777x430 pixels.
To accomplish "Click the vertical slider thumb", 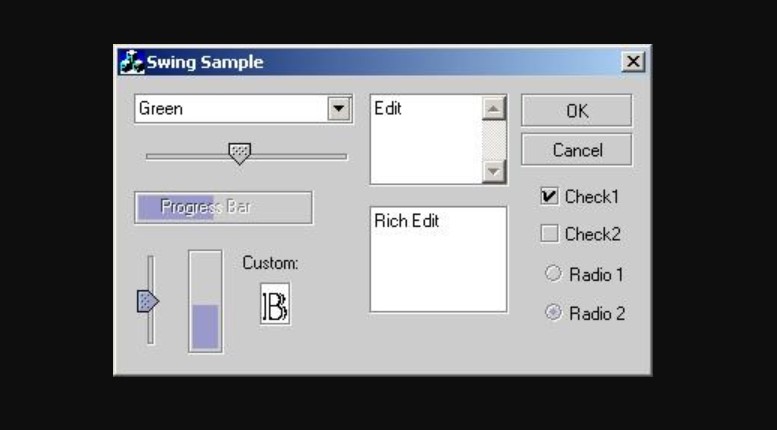I will pos(148,301).
